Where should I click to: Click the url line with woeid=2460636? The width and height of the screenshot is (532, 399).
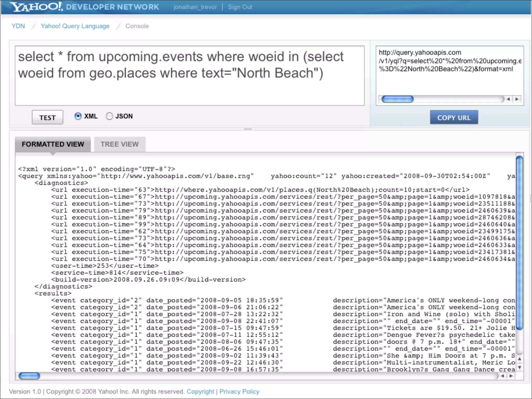(x=283, y=238)
